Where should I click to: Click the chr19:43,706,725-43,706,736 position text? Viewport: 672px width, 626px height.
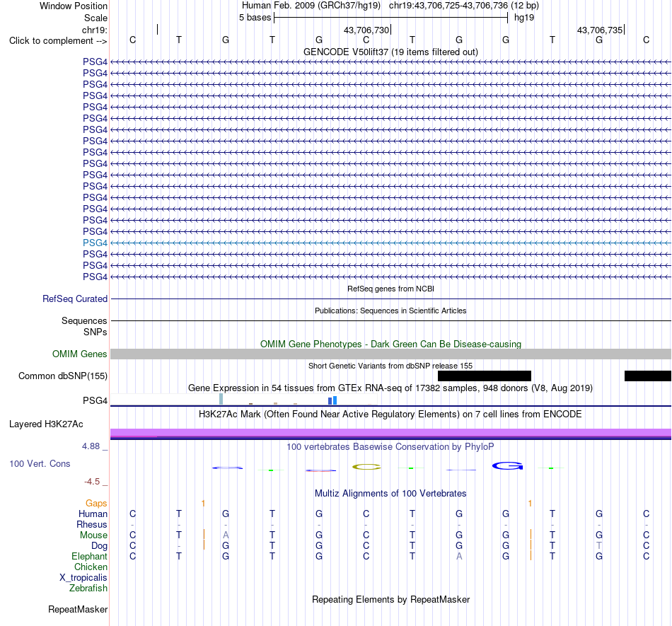pyautogui.click(x=464, y=6)
